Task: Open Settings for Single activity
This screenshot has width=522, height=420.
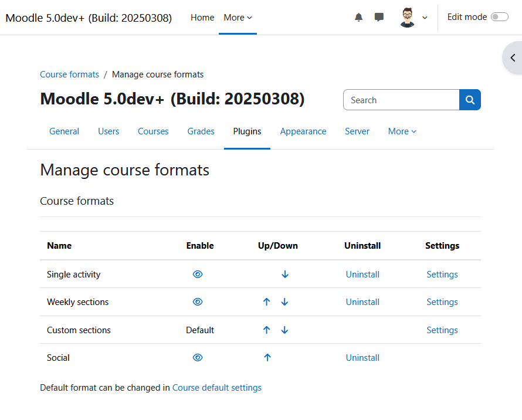Action: coord(442,275)
